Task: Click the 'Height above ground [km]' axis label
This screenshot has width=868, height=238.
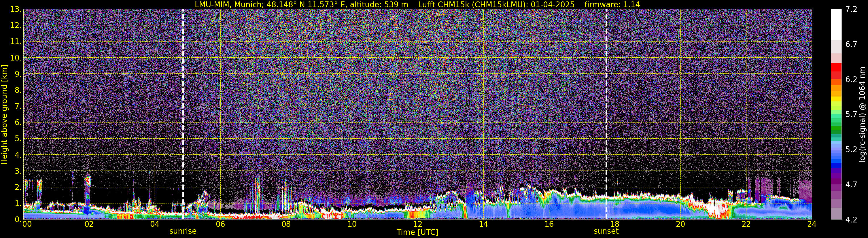Action: [x=4, y=114]
